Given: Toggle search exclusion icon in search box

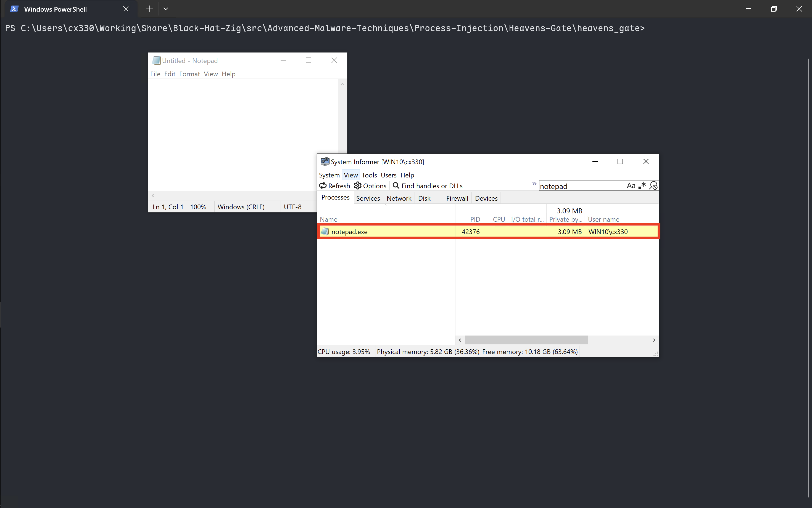Looking at the screenshot, I should pyautogui.click(x=653, y=185).
